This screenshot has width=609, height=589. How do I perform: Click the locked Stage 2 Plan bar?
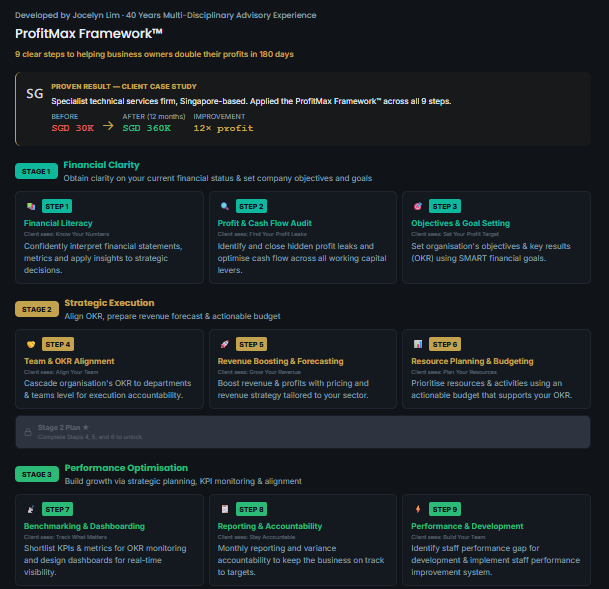303,432
